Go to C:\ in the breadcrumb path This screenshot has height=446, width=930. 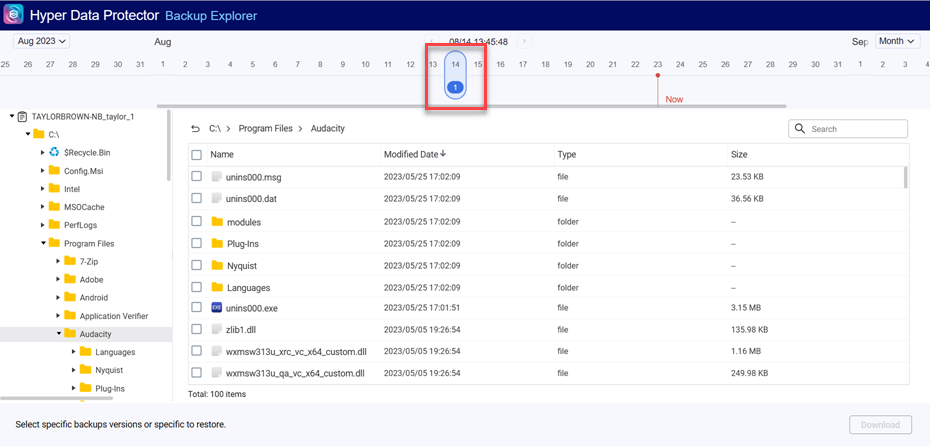pos(215,128)
